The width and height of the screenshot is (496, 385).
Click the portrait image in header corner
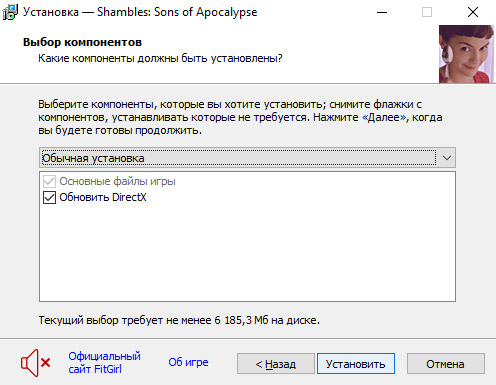click(466, 54)
